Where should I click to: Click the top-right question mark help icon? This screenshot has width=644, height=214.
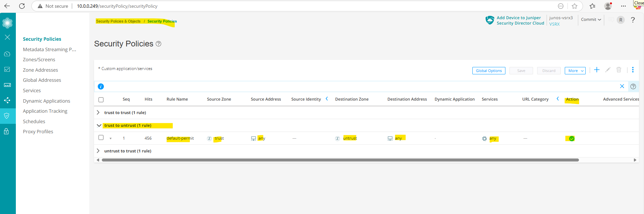633,20
